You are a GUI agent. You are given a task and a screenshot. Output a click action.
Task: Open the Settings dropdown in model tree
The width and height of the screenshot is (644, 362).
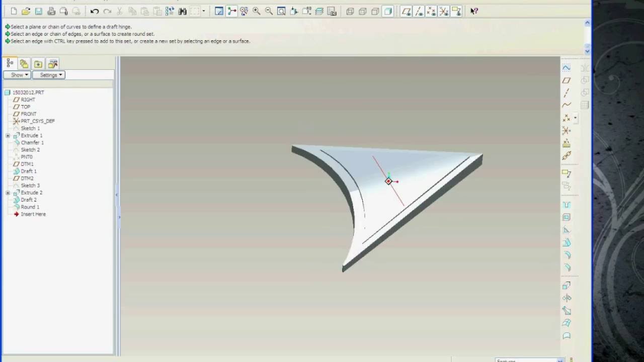(49, 75)
